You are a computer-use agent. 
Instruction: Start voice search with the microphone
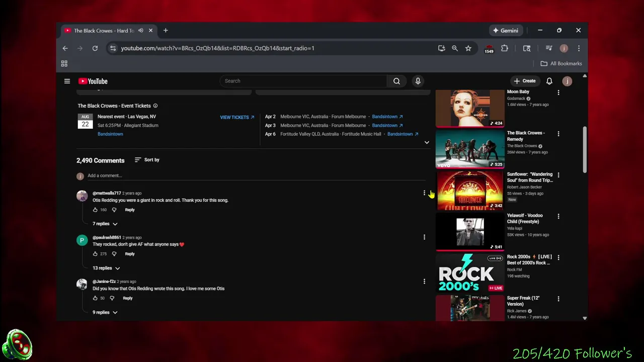coord(418,81)
